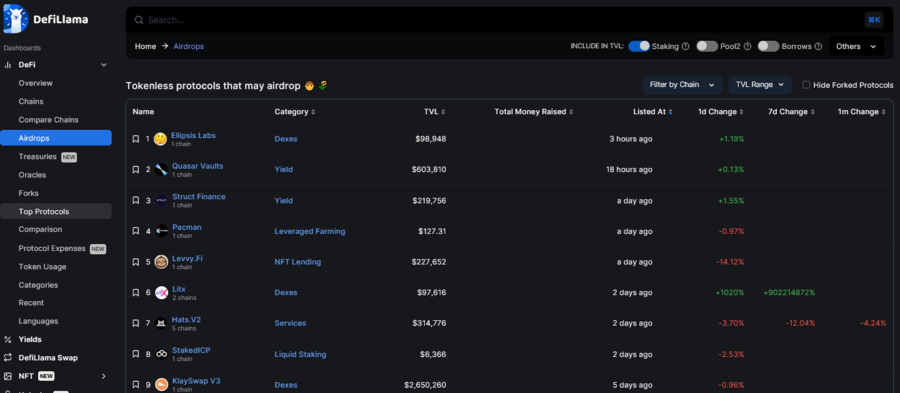
Task: Open Top Protocols in sidebar
Action: tap(56, 211)
